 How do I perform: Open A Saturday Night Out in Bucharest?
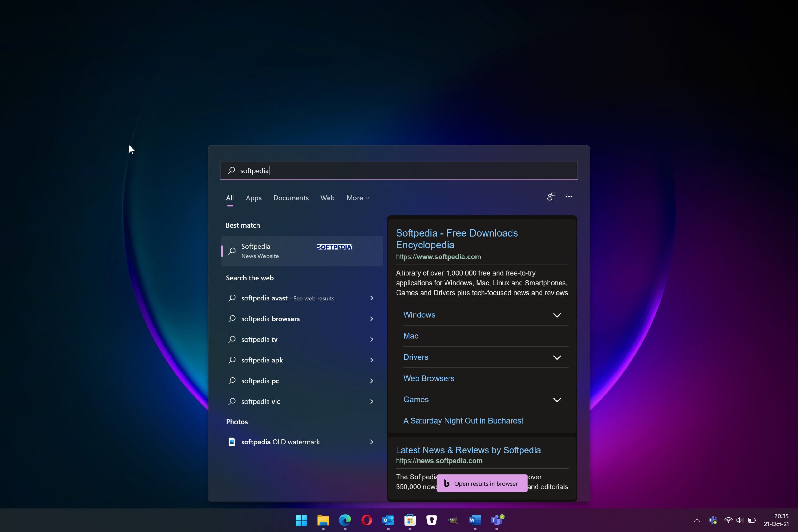coord(463,421)
